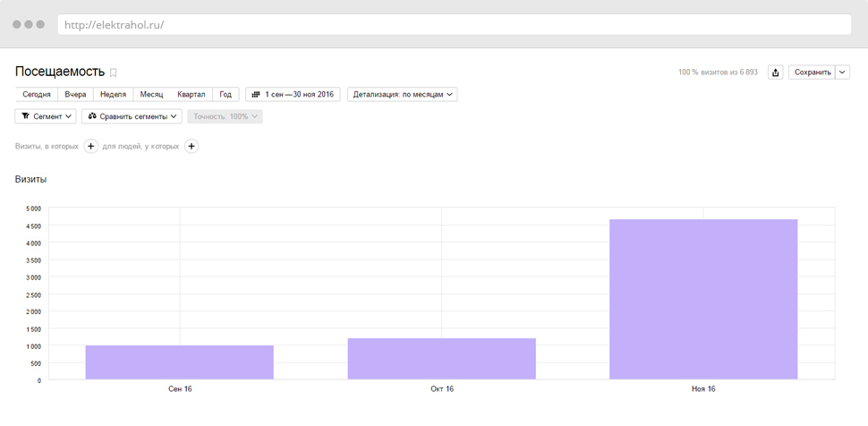Click the calendar grid icon in date range button
Screen dimensions: 868x426
click(256, 95)
